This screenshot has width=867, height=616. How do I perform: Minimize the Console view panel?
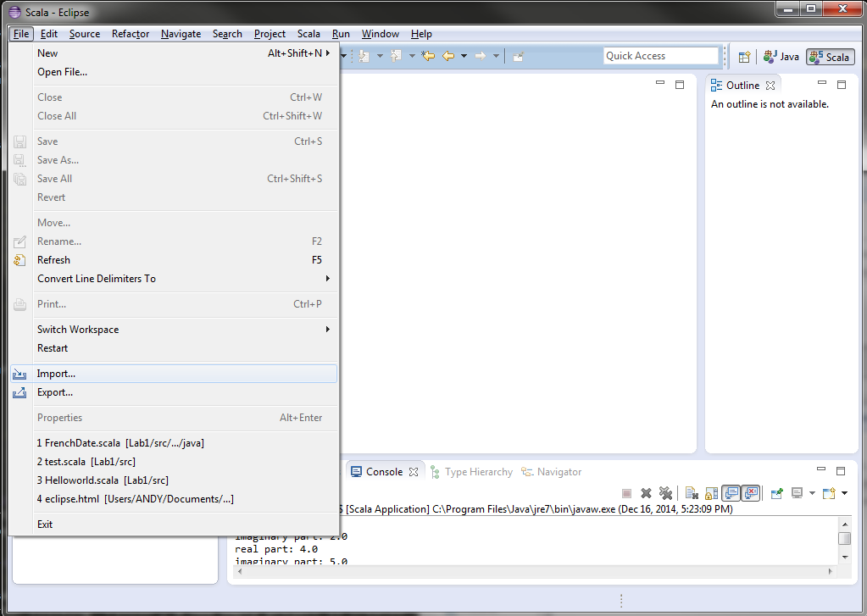(820, 470)
